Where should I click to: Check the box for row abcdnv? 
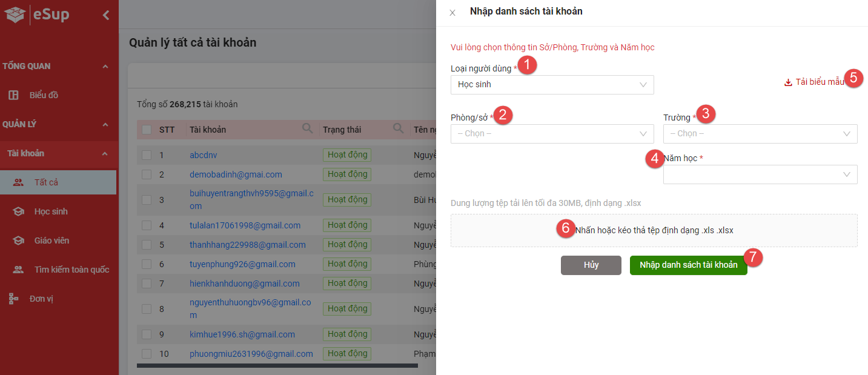(x=147, y=155)
